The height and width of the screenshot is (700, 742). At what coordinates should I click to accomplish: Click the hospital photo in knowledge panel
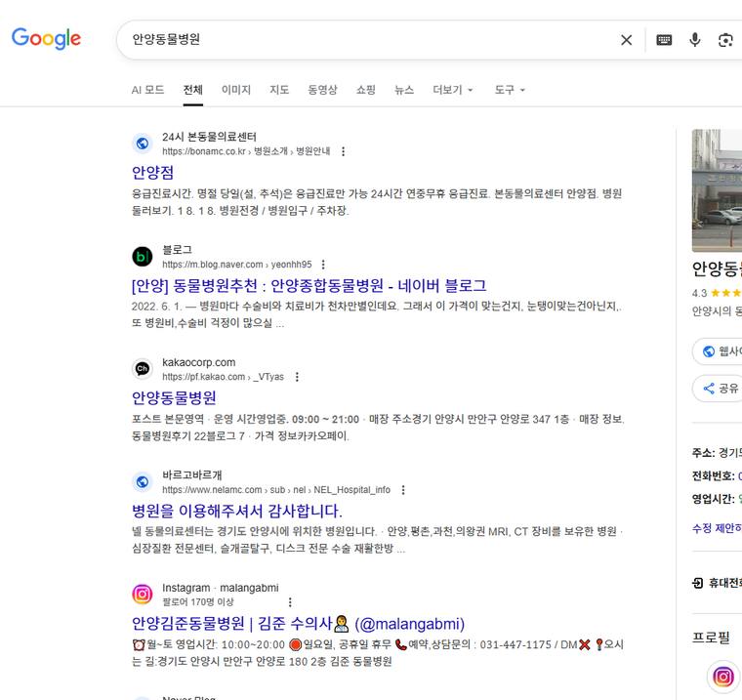pyautogui.click(x=717, y=190)
